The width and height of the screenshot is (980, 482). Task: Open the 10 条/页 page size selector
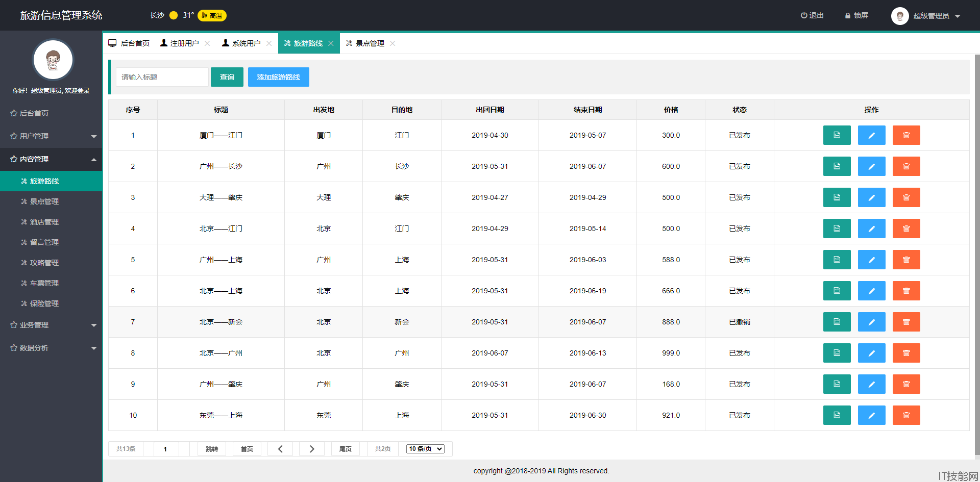coord(425,449)
